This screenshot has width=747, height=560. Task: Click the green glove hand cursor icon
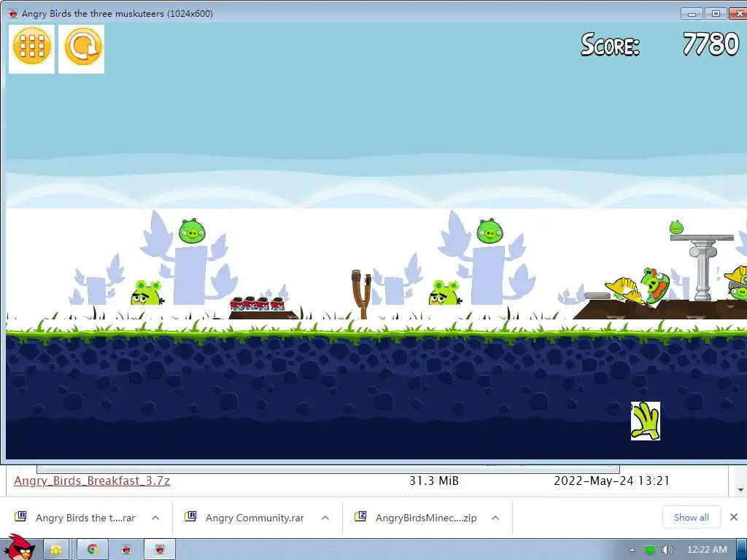pos(646,421)
